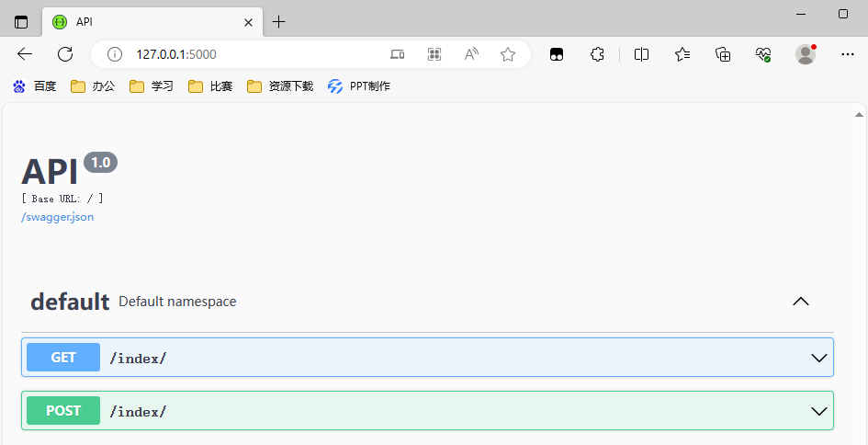Open the 学习 bookmarks folder

coord(152,86)
